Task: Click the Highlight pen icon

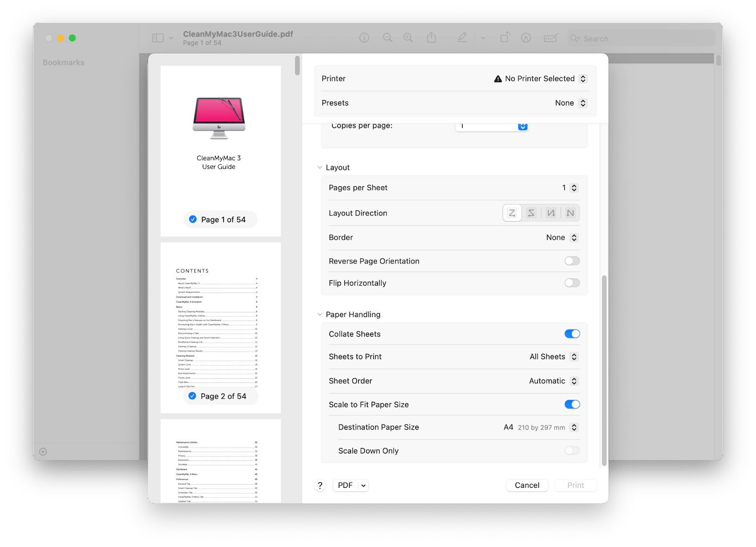Action: (462, 37)
